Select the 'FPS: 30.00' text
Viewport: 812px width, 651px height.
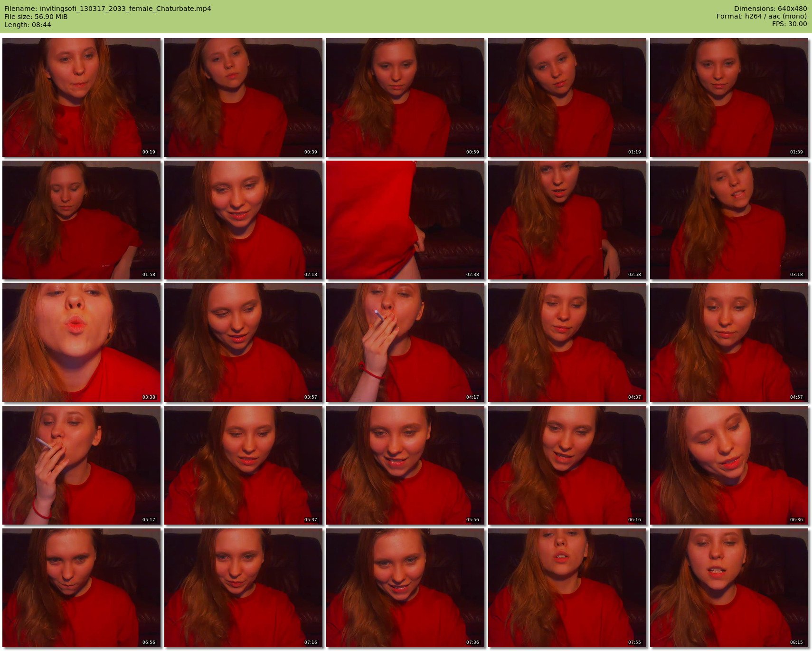tap(789, 24)
